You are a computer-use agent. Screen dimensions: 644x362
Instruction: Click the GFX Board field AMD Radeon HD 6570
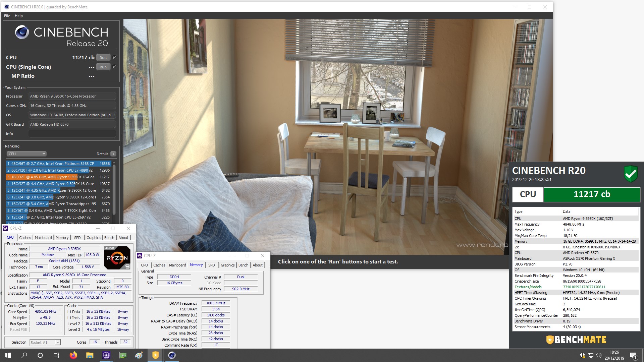[72, 124]
